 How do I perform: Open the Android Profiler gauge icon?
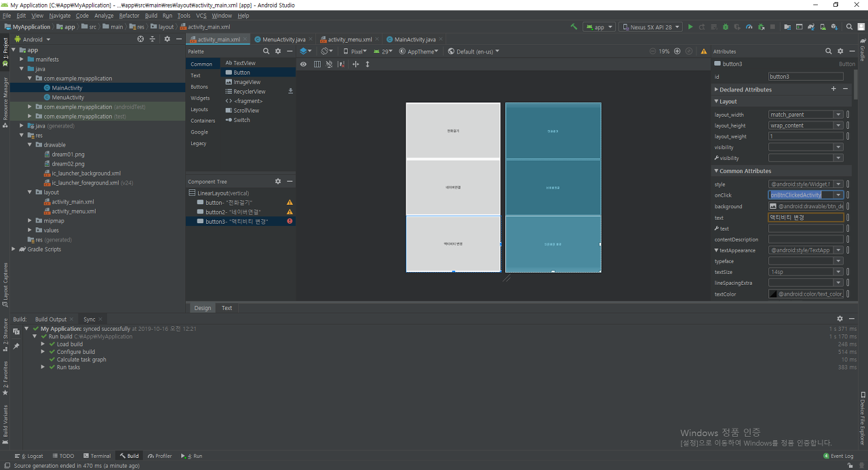coord(749,27)
